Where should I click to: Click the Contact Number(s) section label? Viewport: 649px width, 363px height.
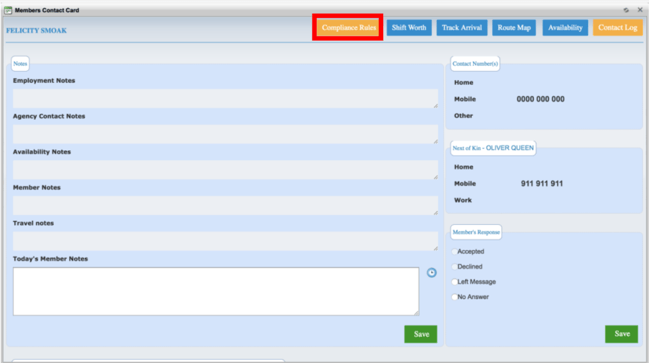tap(475, 64)
